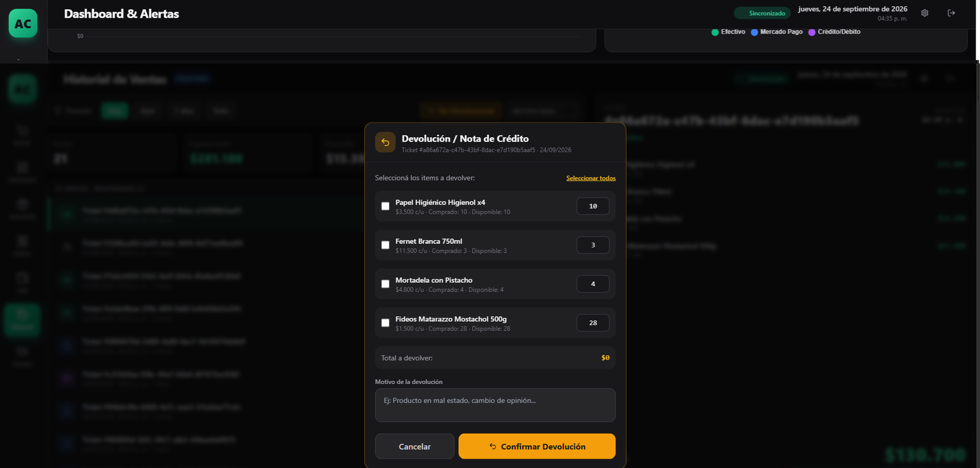
Task: Change the Mortadela con Pistacho quantity box
Action: pos(593,284)
